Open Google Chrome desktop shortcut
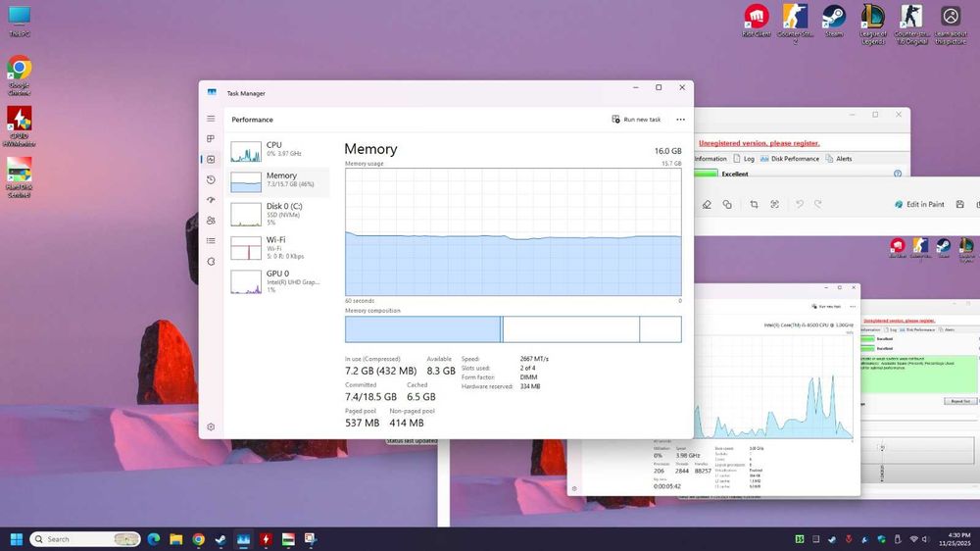980x551 pixels. (x=19, y=75)
